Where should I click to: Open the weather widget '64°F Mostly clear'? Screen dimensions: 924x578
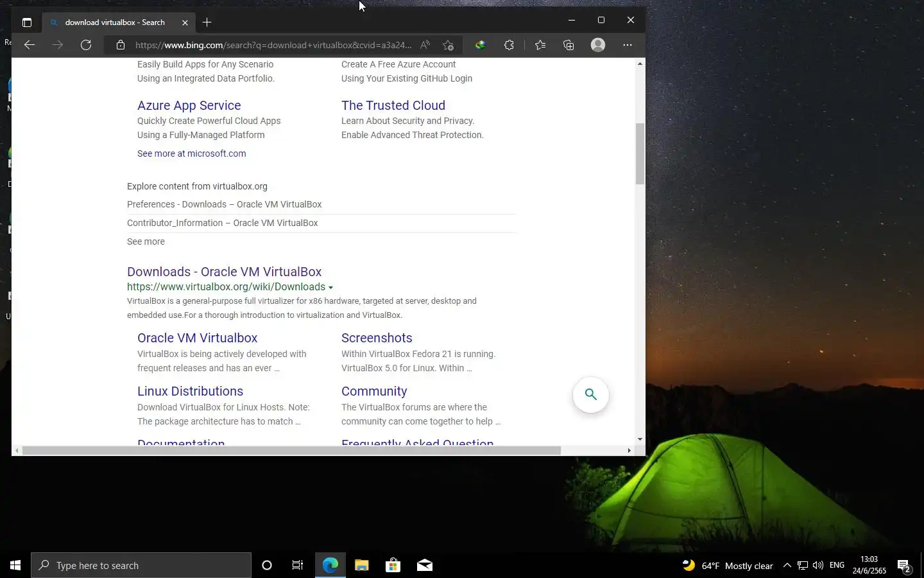(728, 565)
